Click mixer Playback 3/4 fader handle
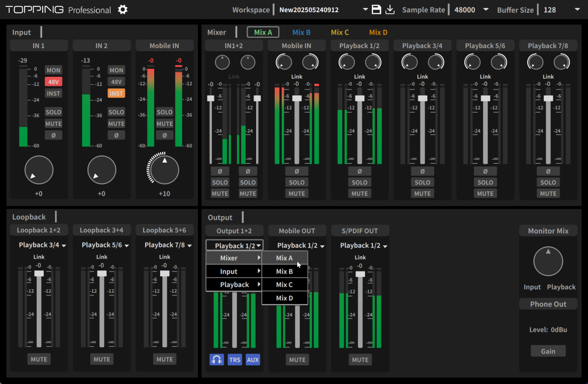 coord(423,98)
